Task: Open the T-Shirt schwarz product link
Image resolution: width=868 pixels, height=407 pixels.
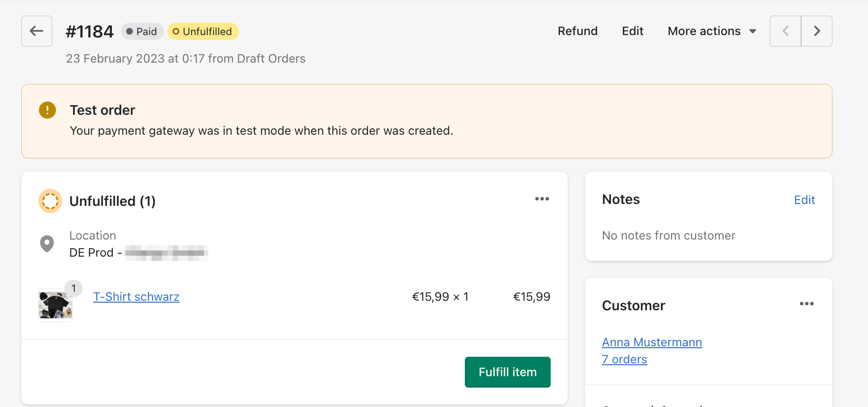Action: point(136,297)
